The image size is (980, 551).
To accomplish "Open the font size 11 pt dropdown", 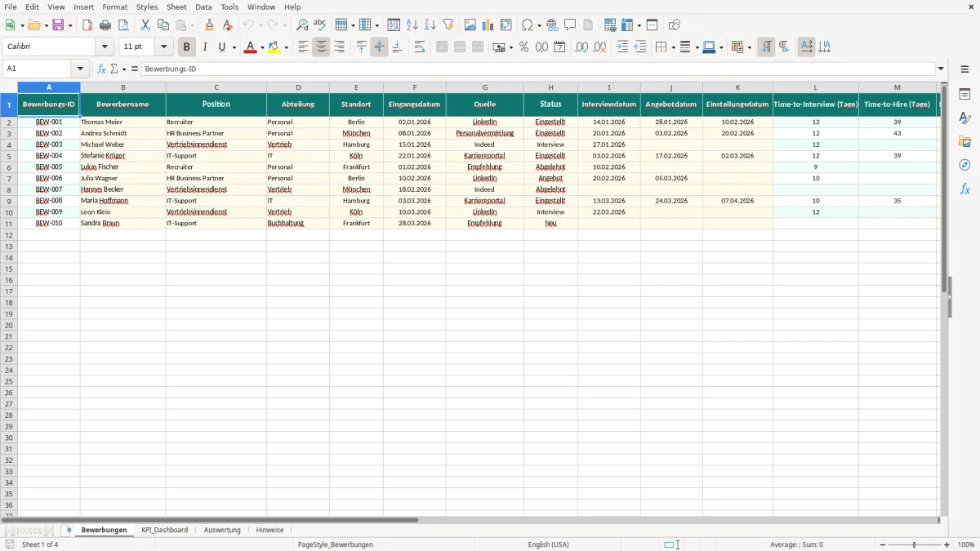I will point(163,47).
